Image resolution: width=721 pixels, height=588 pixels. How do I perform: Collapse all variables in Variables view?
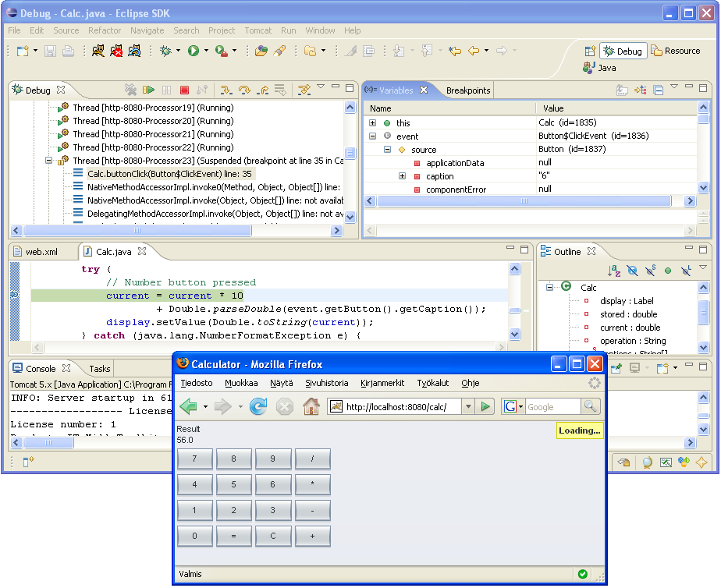658,90
